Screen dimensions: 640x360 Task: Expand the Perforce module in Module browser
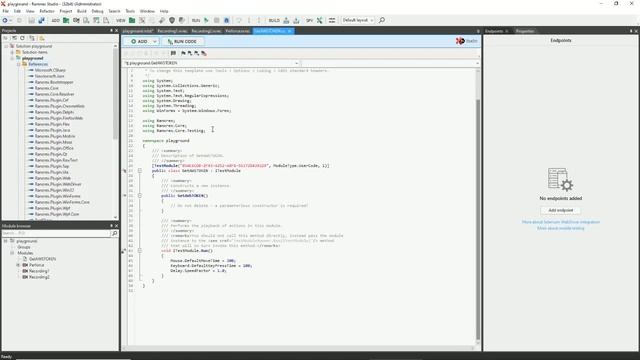click(x=18, y=265)
